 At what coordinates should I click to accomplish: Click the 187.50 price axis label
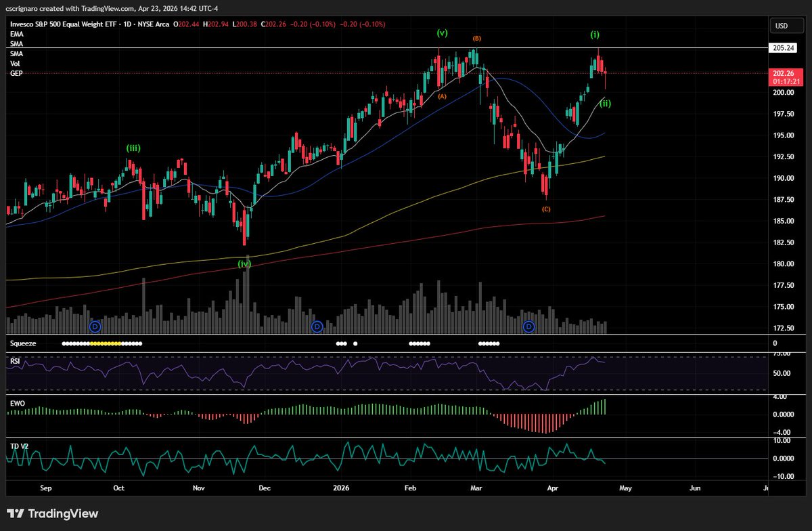tap(785, 200)
